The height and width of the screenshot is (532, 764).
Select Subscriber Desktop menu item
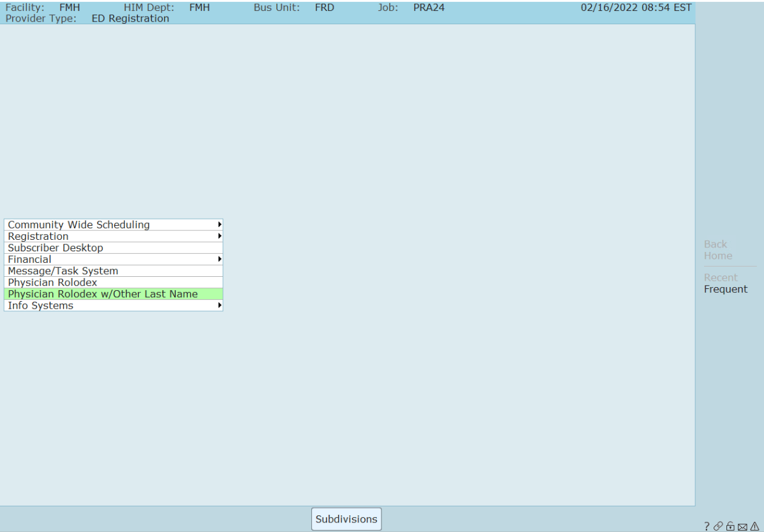(114, 248)
